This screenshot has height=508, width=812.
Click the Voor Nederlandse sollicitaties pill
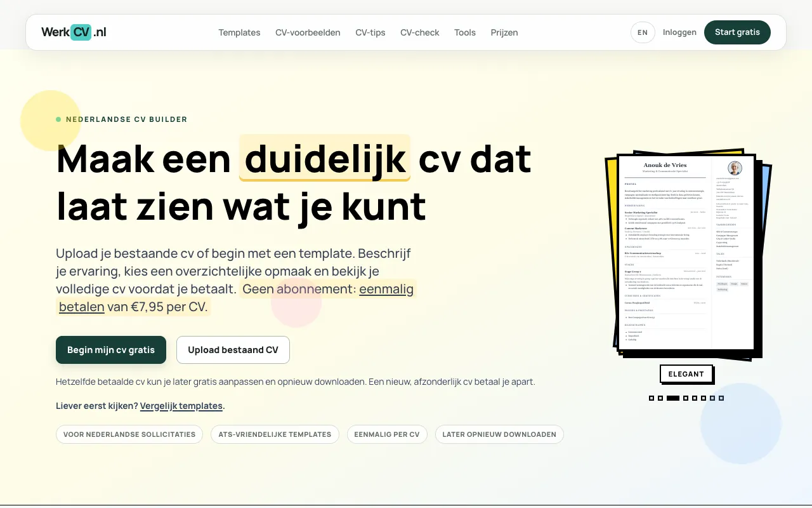tap(129, 434)
